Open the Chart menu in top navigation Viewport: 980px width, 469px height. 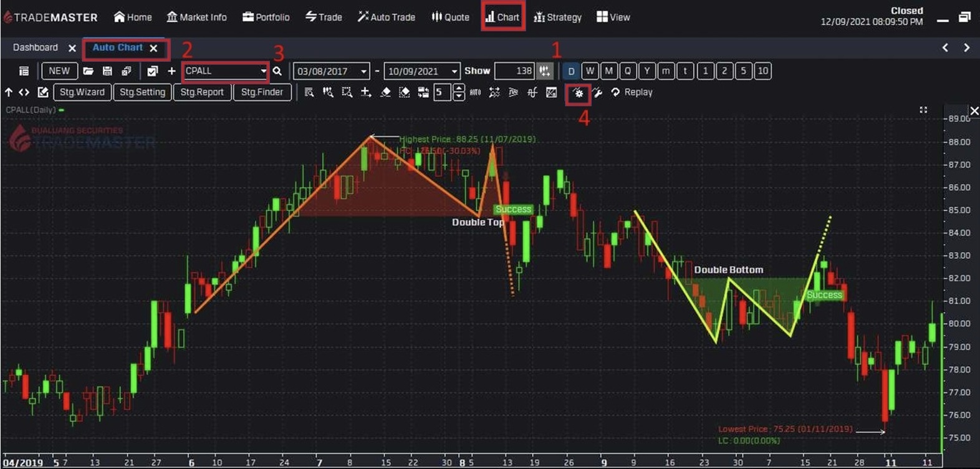502,17
